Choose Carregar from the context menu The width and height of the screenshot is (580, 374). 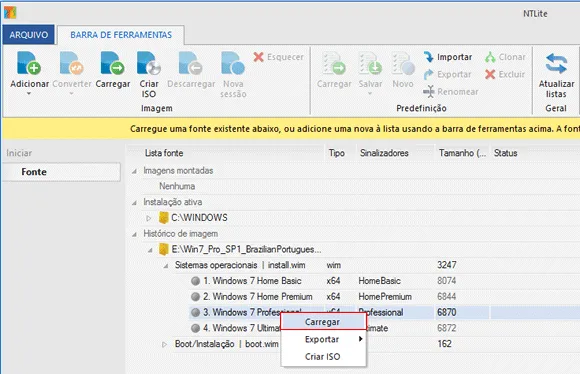click(x=323, y=322)
